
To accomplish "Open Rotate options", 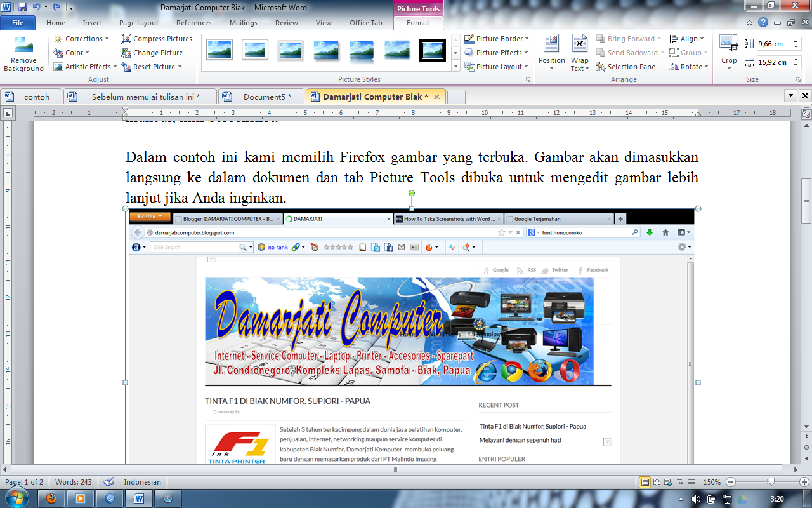I will 689,67.
